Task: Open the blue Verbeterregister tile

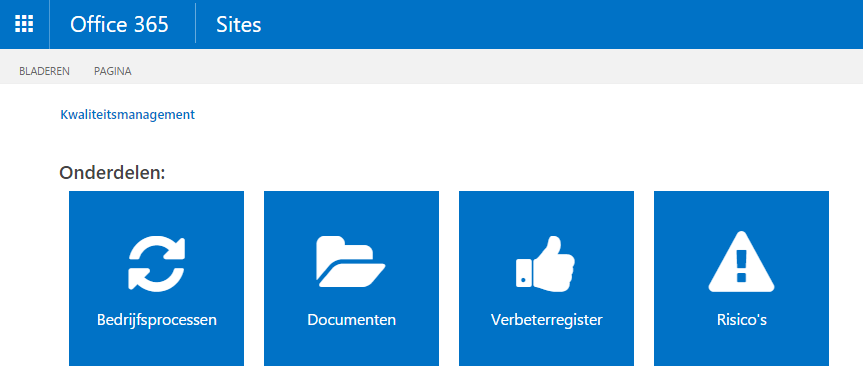Action: point(546,278)
